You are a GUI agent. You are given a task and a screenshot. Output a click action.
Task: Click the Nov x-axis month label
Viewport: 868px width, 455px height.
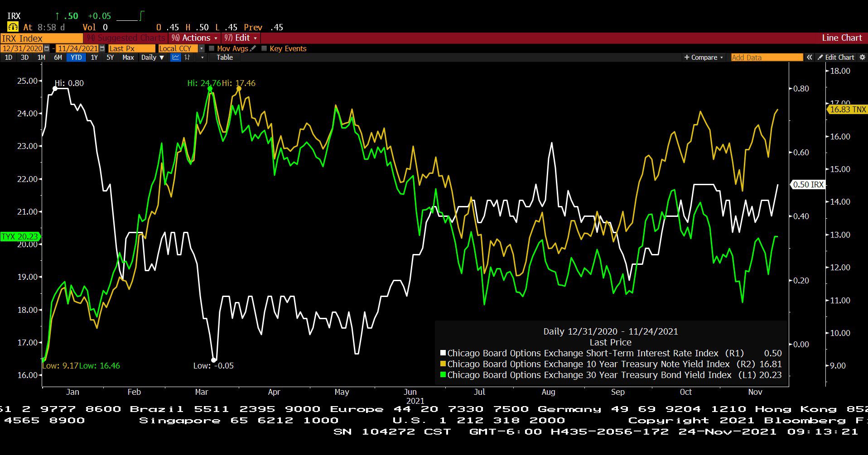(x=755, y=392)
